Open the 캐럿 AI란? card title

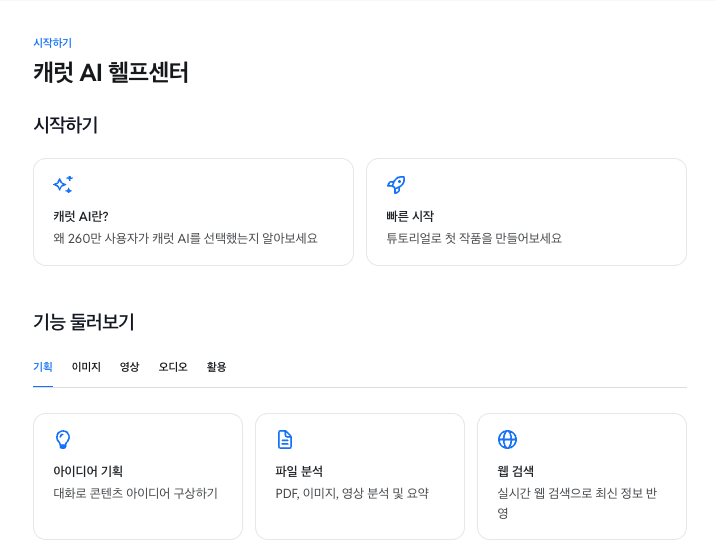click(x=81, y=216)
